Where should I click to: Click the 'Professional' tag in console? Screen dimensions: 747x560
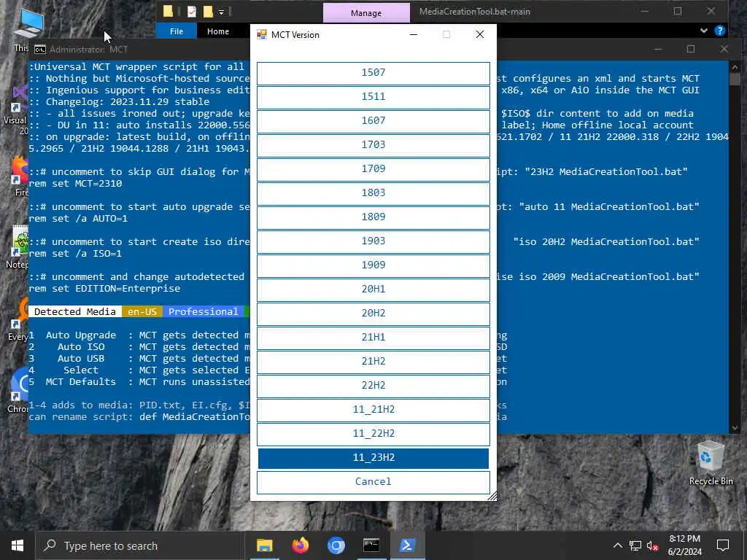[x=203, y=312]
